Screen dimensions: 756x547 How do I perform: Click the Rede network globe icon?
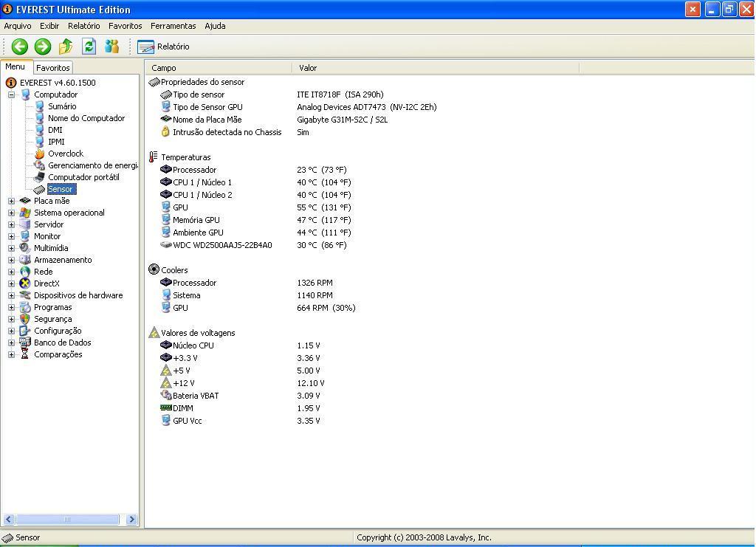25,272
